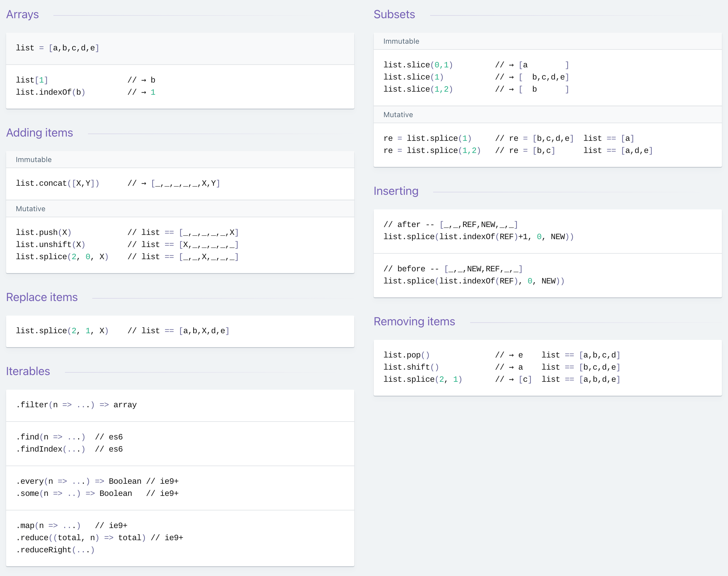Click the Iterables section heading

pos(28,371)
